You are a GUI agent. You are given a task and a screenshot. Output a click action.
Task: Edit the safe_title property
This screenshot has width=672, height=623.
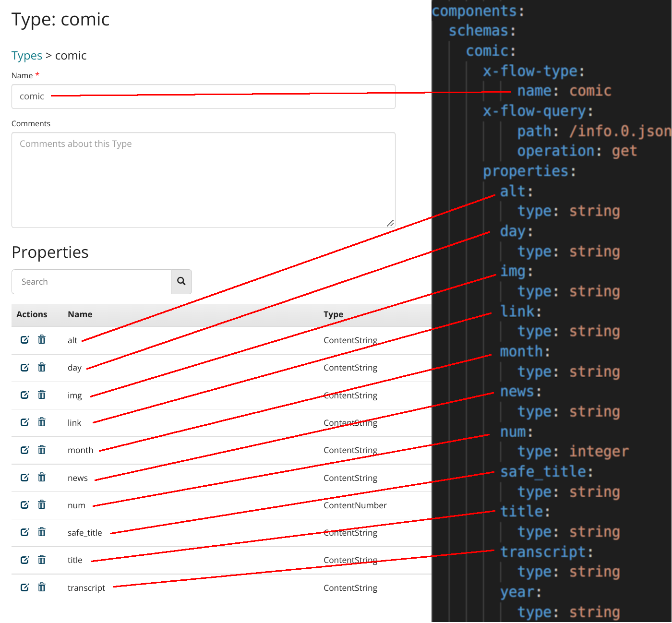[24, 532]
